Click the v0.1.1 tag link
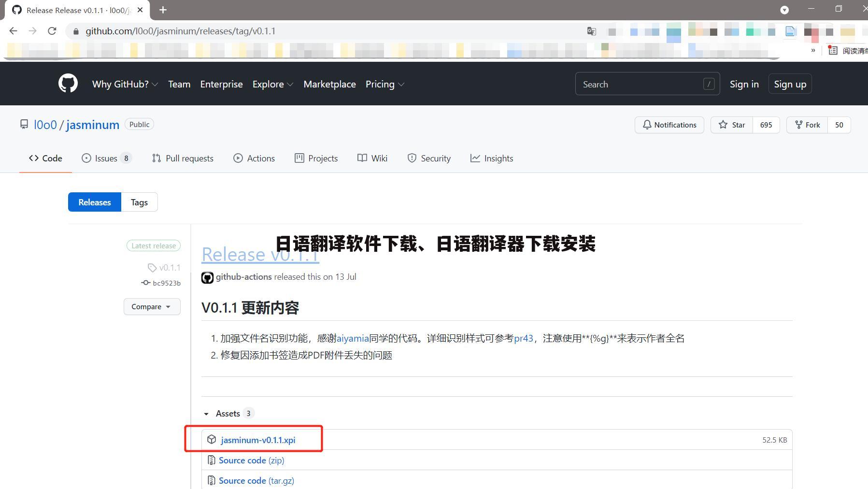This screenshot has width=868, height=489. tap(164, 267)
